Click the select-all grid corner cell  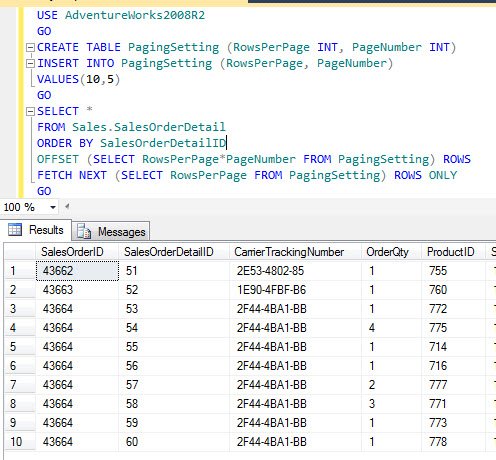click(20, 252)
